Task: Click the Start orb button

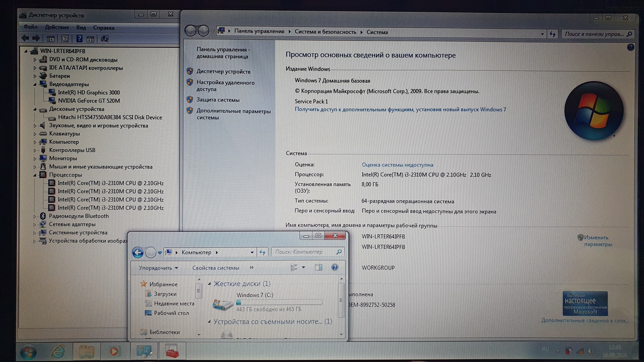Action: point(28,352)
